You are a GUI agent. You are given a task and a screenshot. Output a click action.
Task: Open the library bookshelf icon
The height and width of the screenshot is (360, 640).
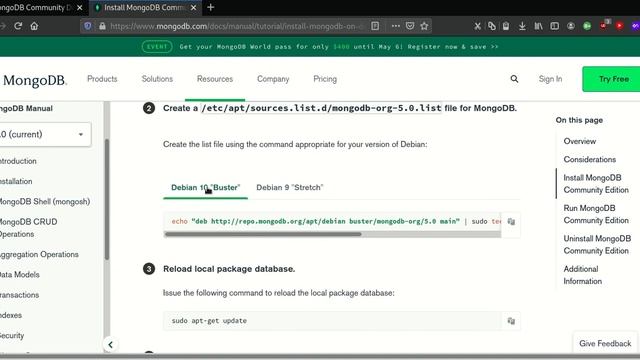coord(538,26)
